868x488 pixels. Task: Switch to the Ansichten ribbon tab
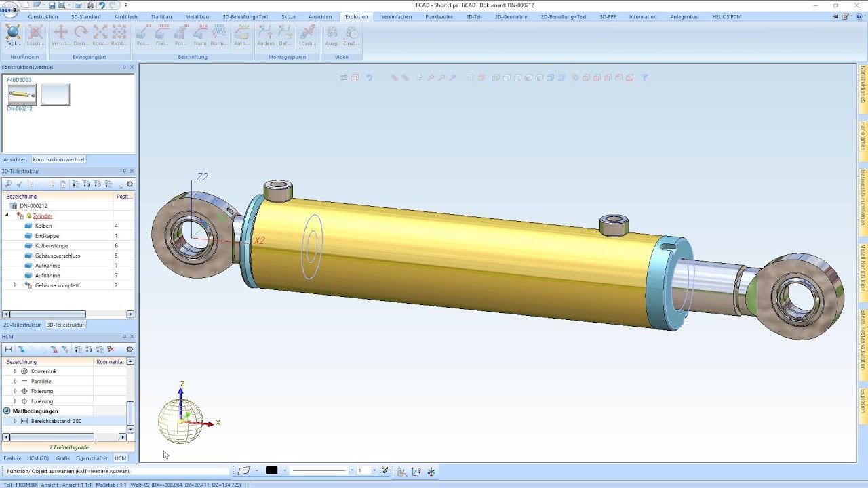point(320,16)
